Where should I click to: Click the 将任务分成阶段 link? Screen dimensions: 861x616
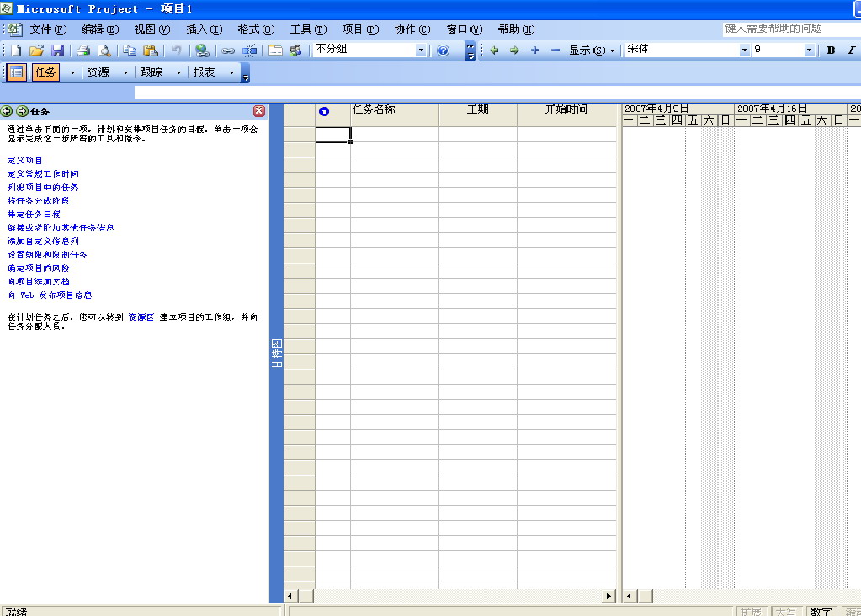[x=39, y=201]
